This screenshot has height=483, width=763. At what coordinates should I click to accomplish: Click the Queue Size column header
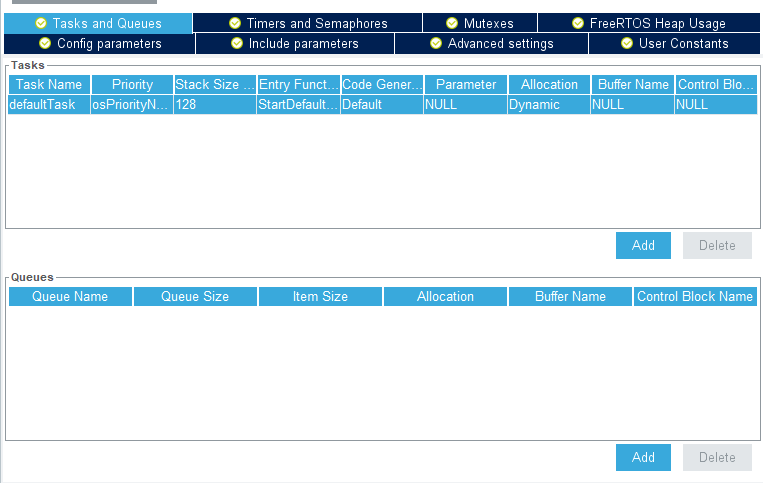click(195, 297)
